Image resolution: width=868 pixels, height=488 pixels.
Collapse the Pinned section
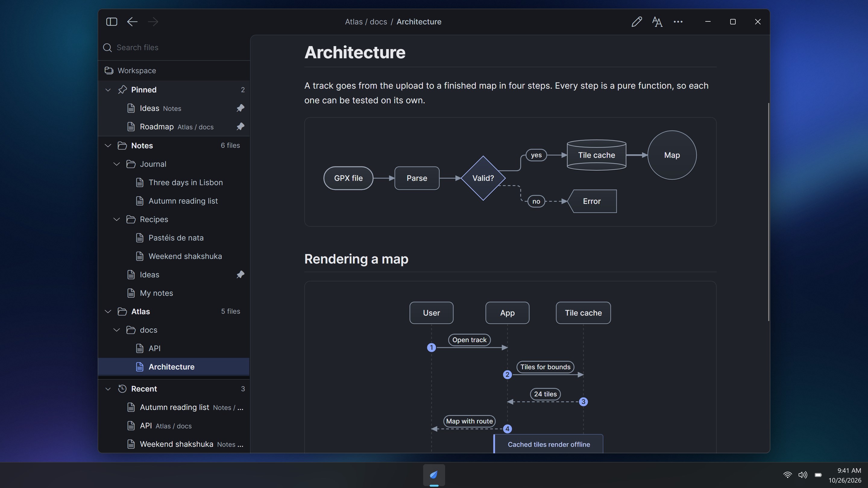[108, 89]
